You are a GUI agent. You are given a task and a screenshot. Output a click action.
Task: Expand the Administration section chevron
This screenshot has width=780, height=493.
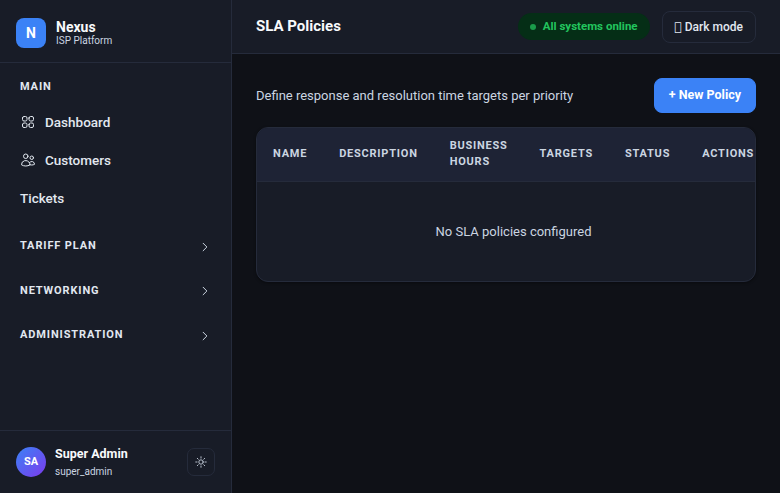204,336
